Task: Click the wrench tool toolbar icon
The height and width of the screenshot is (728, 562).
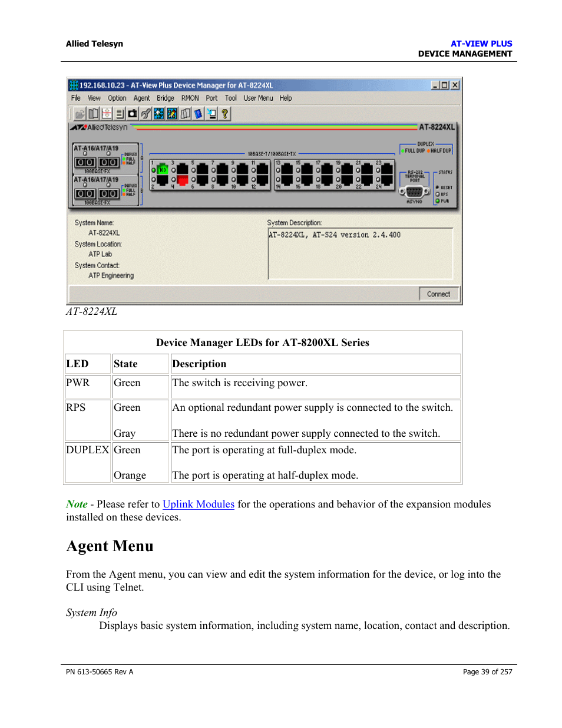Action: pos(146,114)
